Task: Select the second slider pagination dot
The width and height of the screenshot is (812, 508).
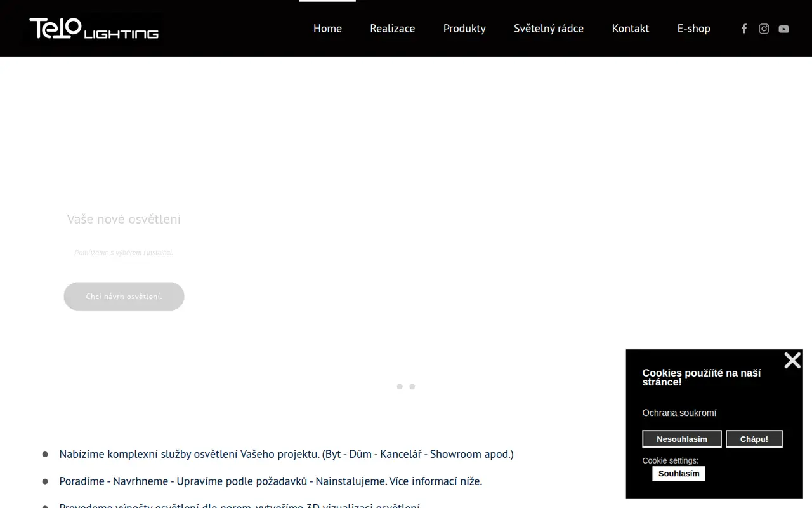Action: click(x=412, y=386)
